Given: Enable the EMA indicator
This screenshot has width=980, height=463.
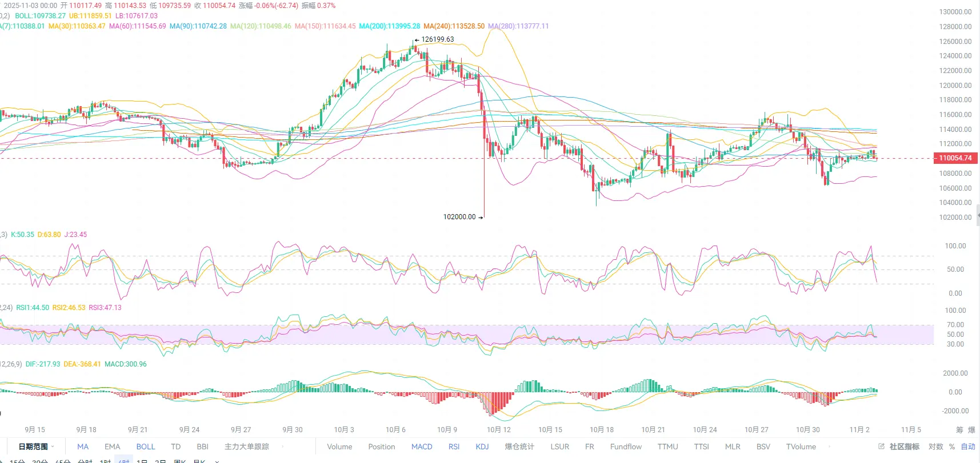Looking at the screenshot, I should pos(113,447).
